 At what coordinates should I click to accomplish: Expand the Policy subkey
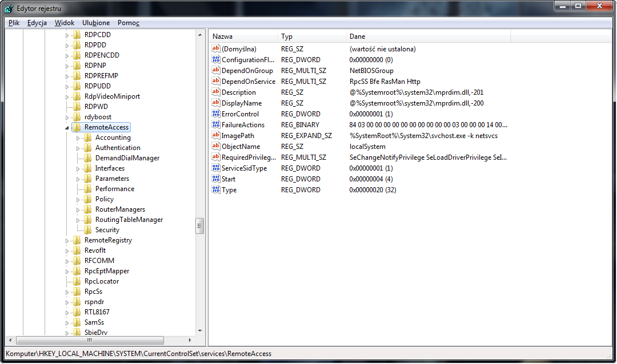pyautogui.click(x=78, y=200)
